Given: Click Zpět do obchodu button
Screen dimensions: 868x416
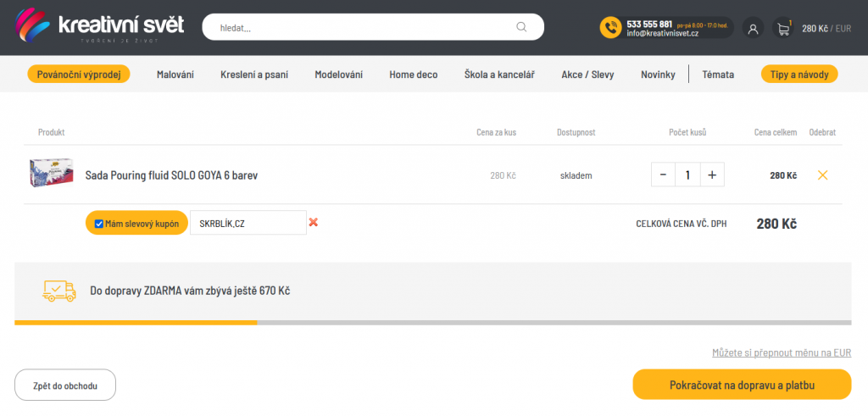Looking at the screenshot, I should pyautogui.click(x=65, y=385).
